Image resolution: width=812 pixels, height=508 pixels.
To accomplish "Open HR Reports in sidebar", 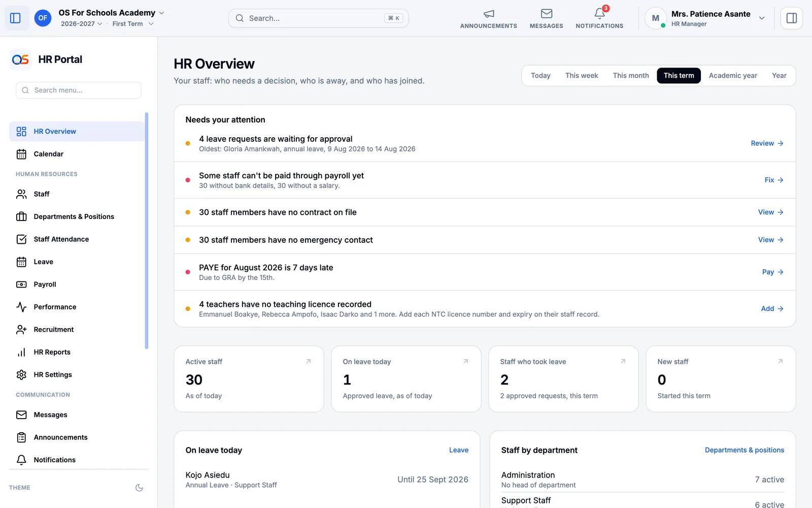I will pyautogui.click(x=77, y=352).
